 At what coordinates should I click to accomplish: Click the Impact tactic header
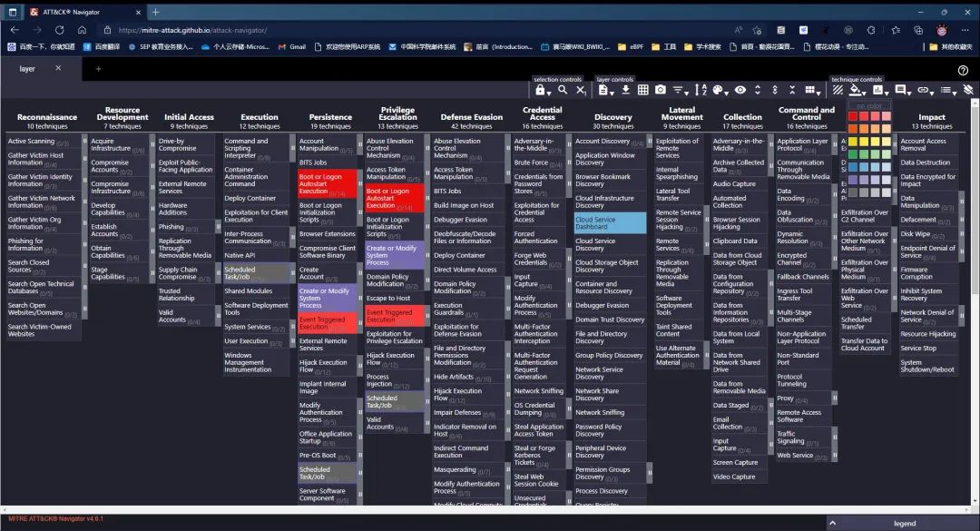[931, 117]
